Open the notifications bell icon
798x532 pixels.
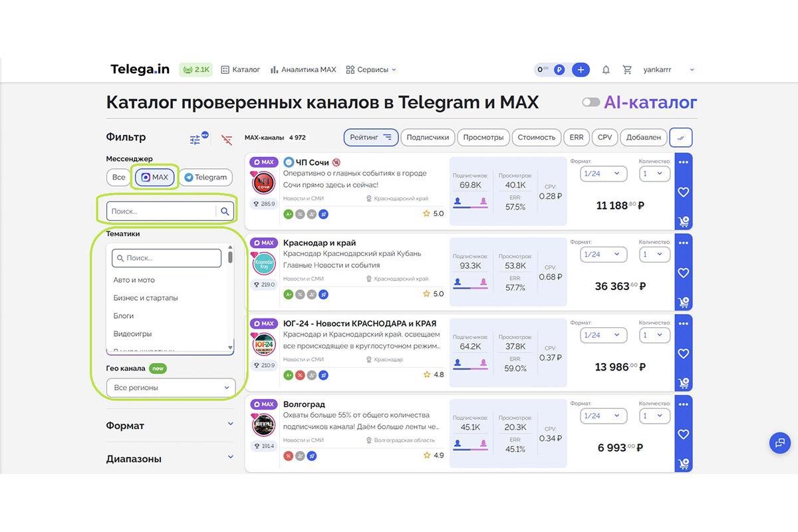(606, 69)
